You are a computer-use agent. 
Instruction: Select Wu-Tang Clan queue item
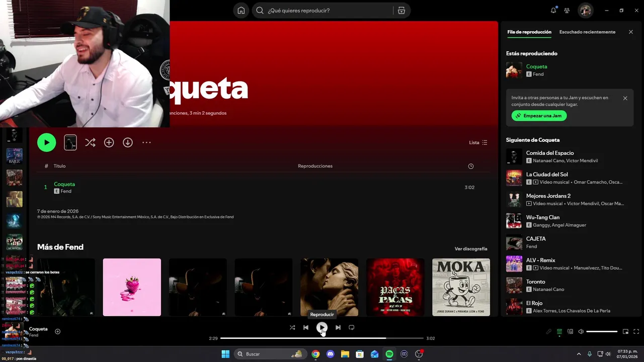(570, 221)
